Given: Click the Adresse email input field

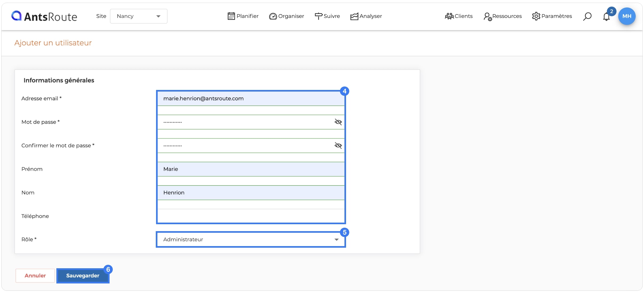Looking at the screenshot, I should pos(251,98).
